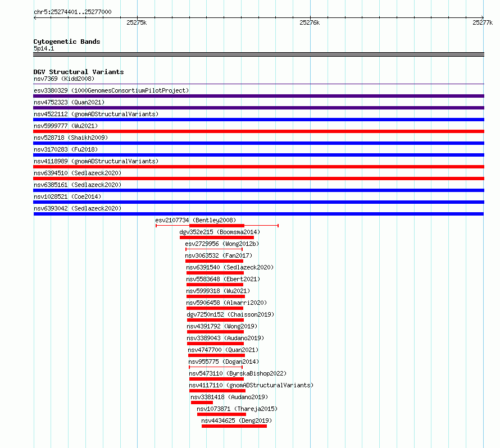Open nsv1028521 (Coe2014) variant label
Screen dimensions: 500x448
pyautogui.click(x=67, y=196)
